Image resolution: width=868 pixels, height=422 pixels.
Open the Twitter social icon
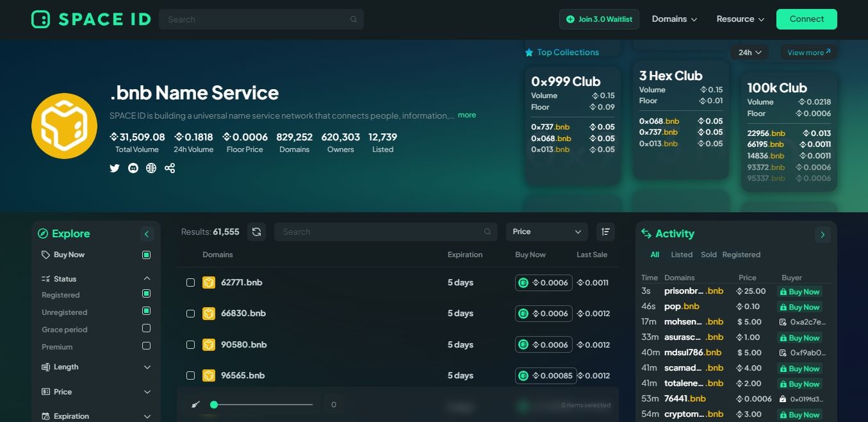click(115, 168)
